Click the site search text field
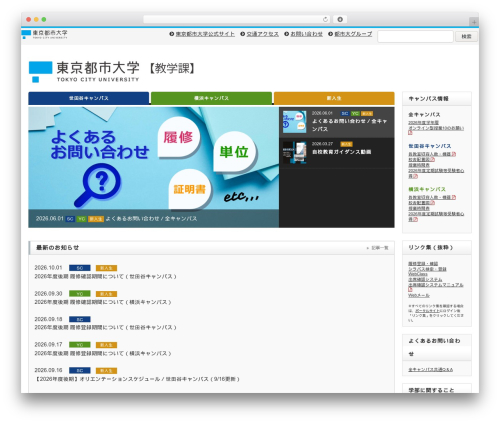This screenshot has height=423, width=500. click(x=415, y=36)
